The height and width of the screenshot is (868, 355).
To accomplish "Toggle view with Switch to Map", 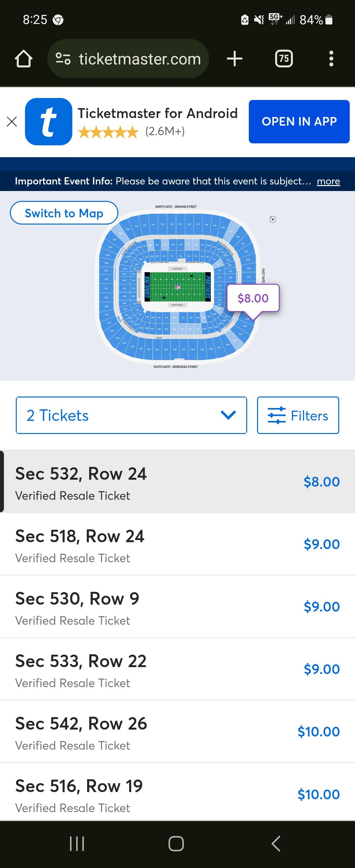I will [64, 213].
